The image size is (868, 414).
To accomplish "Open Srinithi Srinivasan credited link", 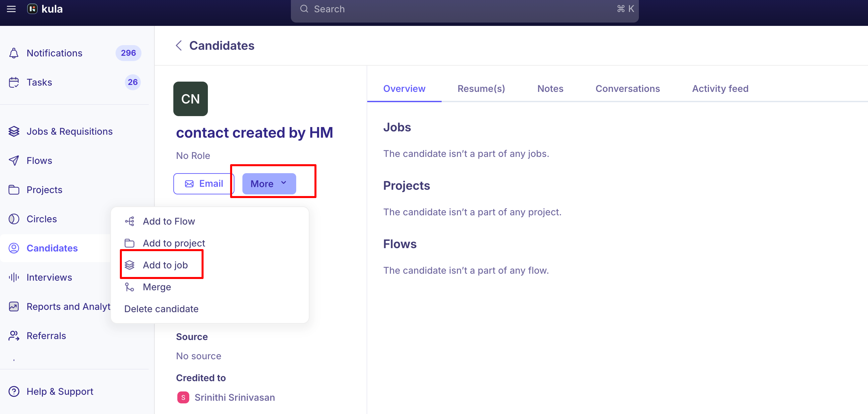I will tap(234, 397).
